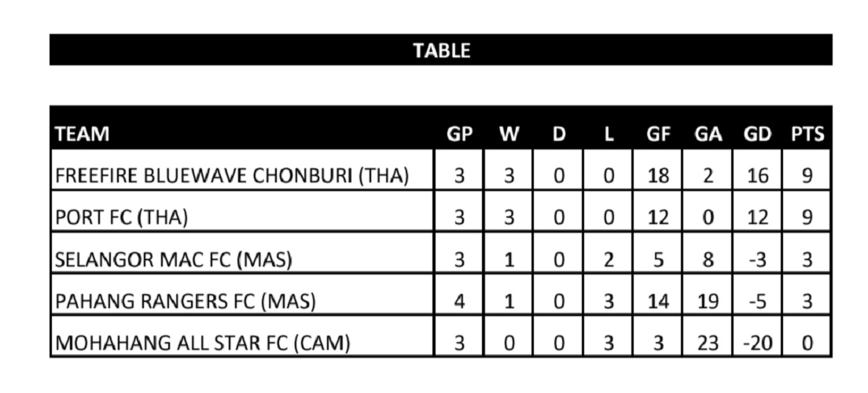
Task: Select the TEAM column header
Action: tap(82, 134)
